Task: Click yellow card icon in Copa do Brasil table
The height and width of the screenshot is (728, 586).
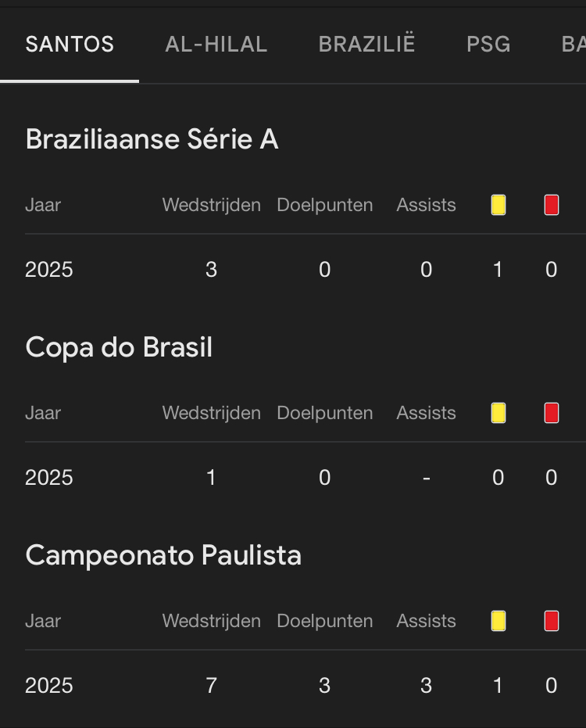Action: pyautogui.click(x=498, y=413)
